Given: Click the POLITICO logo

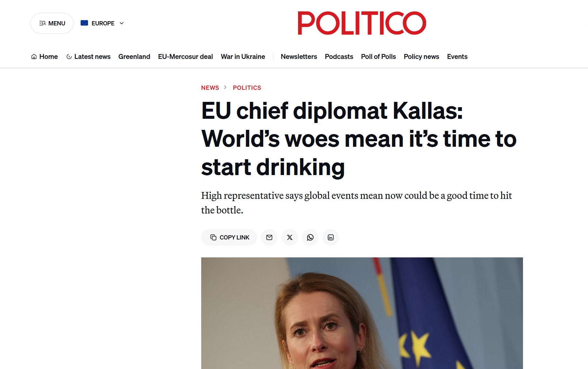Looking at the screenshot, I should (x=362, y=23).
